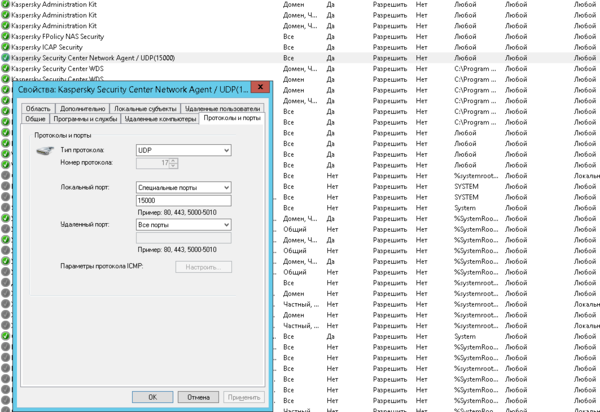Open the Область tab
This screenshot has width=600, height=412.
38,109
